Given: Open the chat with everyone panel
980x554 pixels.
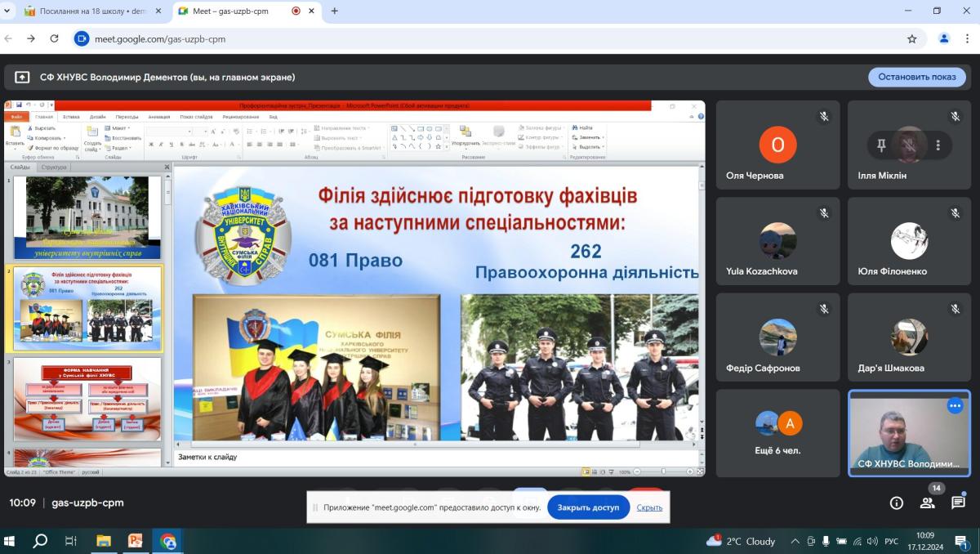Looking at the screenshot, I should point(958,503).
